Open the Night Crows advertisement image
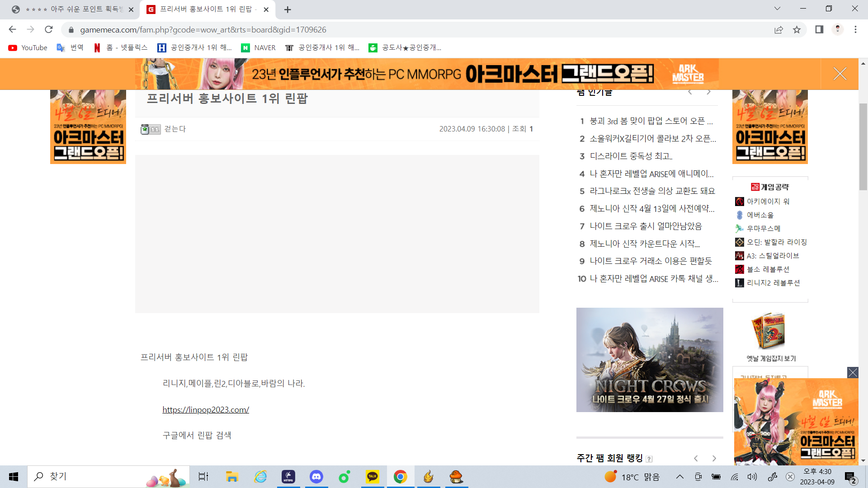This screenshot has height=488, width=868. point(650,360)
